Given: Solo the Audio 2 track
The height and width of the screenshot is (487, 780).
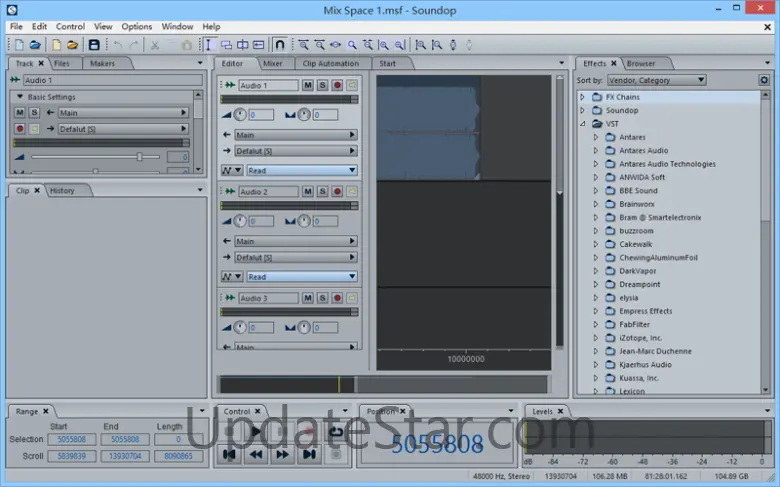Looking at the screenshot, I should pyautogui.click(x=322, y=192).
